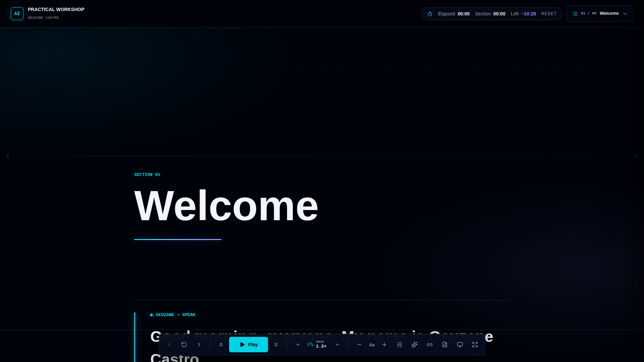Click the AI logo badge
Screen dimensions: 644x362
[17, 14]
